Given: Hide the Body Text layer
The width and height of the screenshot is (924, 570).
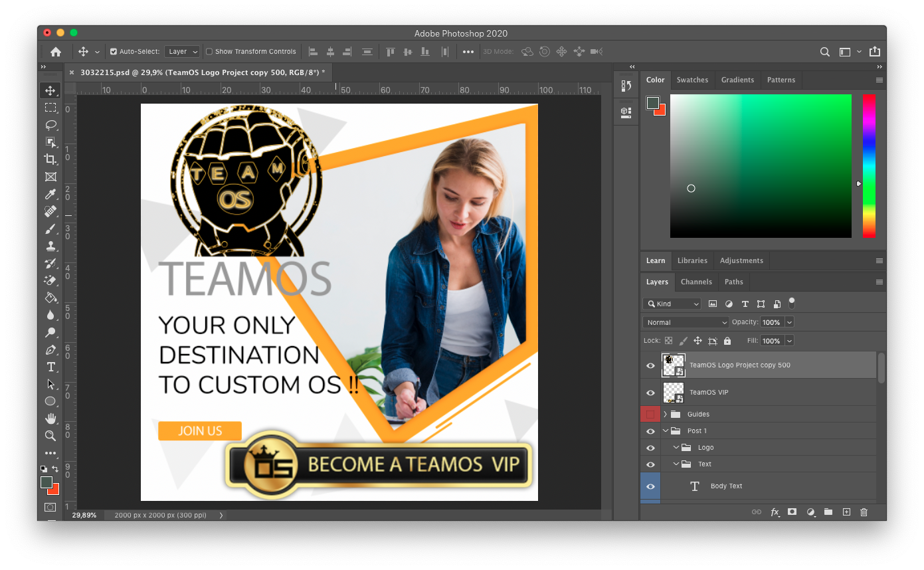Looking at the screenshot, I should pos(651,486).
